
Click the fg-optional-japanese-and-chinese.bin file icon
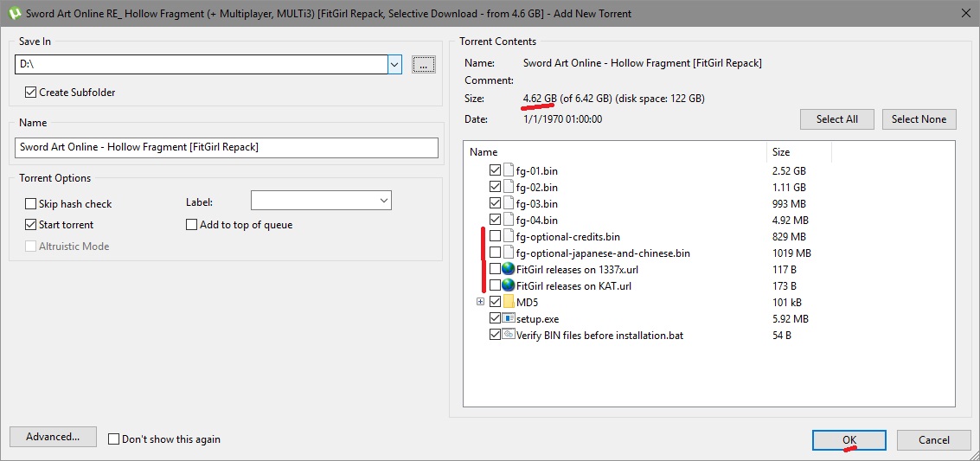click(x=508, y=253)
